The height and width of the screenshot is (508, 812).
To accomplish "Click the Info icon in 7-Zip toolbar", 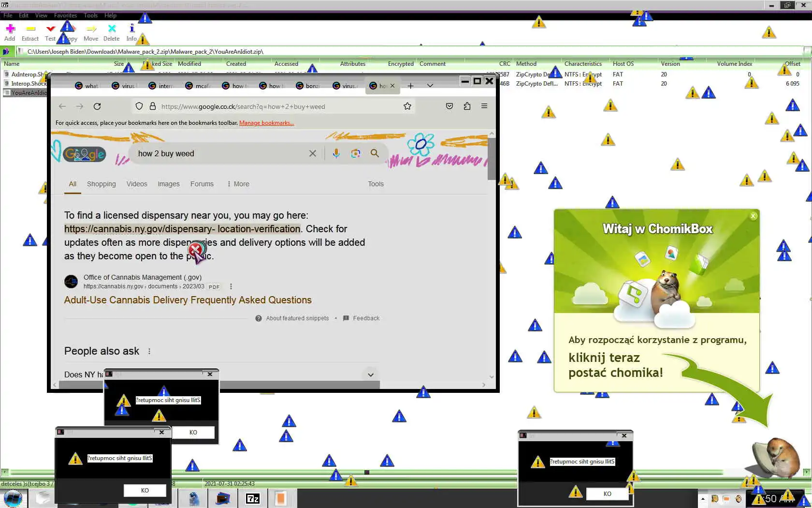I will click(131, 29).
